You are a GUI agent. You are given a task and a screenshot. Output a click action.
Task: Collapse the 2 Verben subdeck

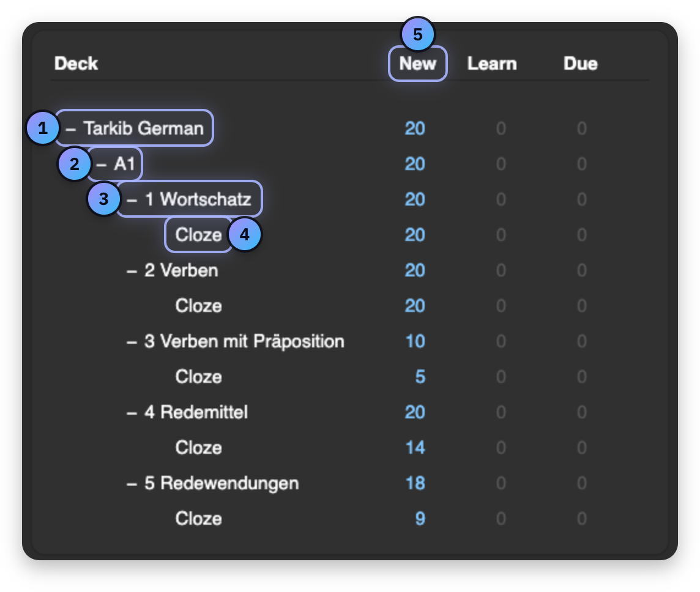tap(132, 272)
